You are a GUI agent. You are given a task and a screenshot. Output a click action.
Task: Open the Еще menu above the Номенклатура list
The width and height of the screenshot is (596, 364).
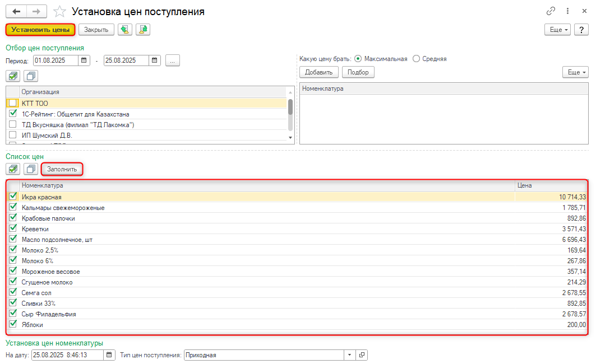[575, 72]
